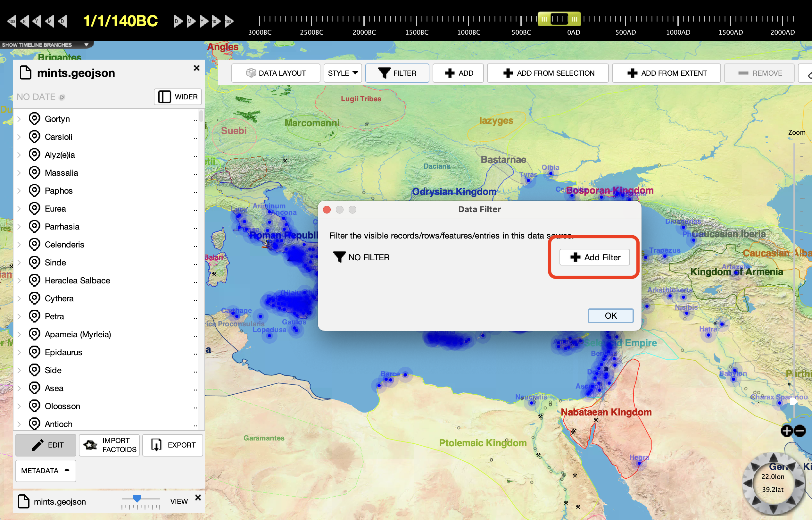Open the Data Layout toolbar button
812x520 pixels.
click(275, 73)
